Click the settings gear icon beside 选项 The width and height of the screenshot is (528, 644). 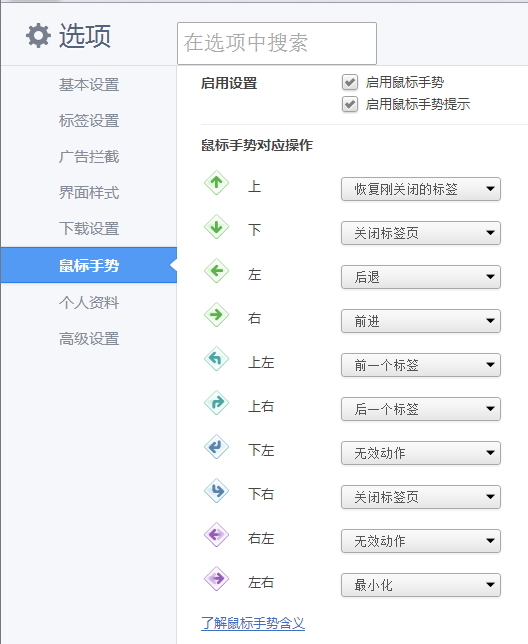coord(38,36)
